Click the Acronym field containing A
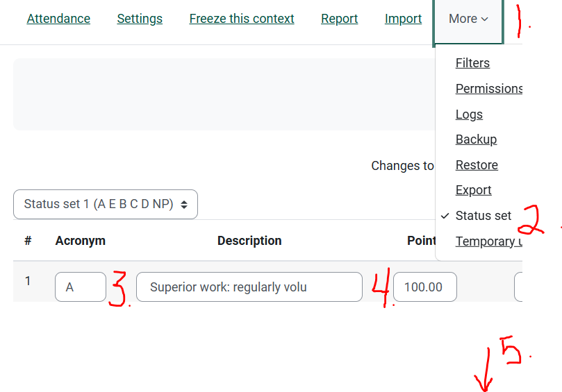Viewport: 562px width, 392px height. 81,287
